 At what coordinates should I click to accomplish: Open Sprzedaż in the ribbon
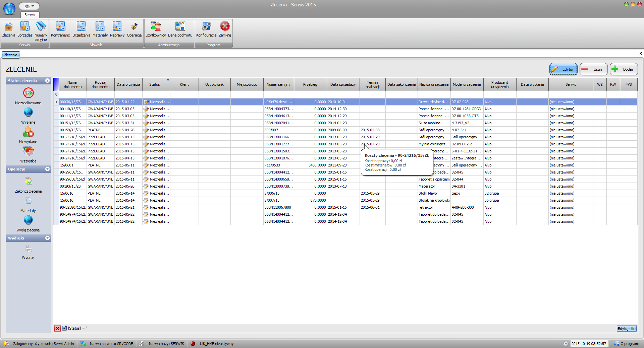[25, 27]
